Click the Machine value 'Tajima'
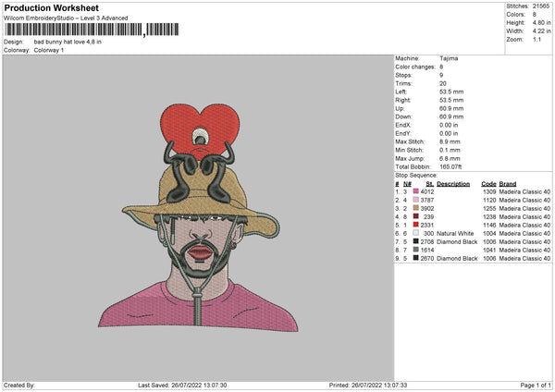The width and height of the screenshot is (555, 392). point(449,58)
